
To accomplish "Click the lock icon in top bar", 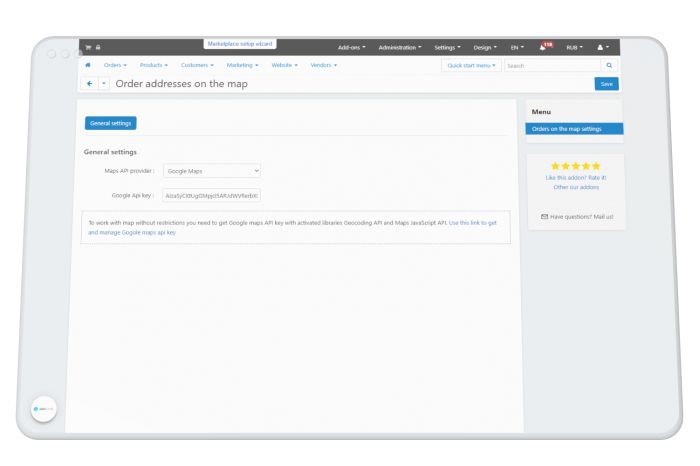I will coord(98,47).
